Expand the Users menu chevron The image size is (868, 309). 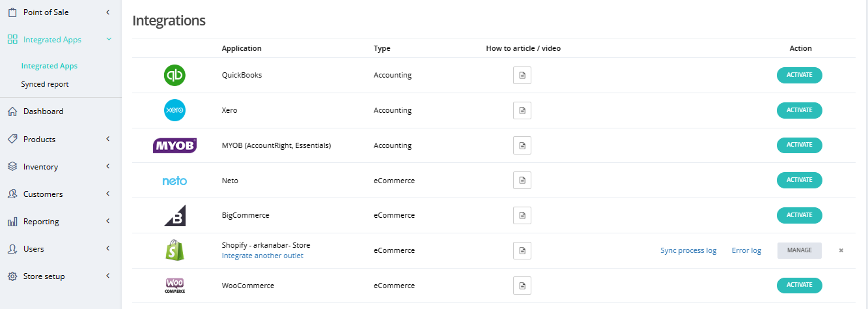pyautogui.click(x=107, y=249)
